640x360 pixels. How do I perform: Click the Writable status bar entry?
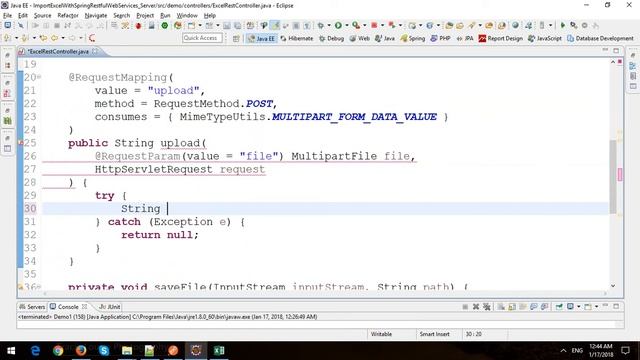coord(381,334)
